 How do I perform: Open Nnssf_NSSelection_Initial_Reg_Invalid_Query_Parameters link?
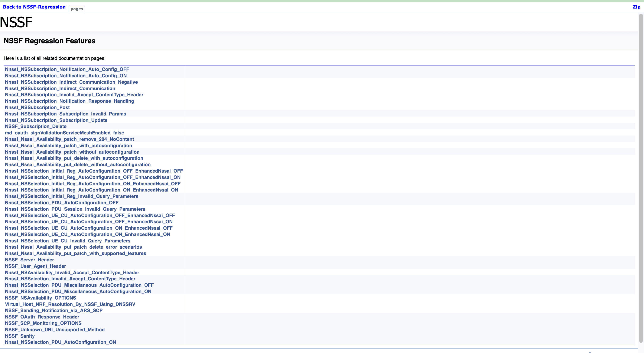click(x=72, y=196)
